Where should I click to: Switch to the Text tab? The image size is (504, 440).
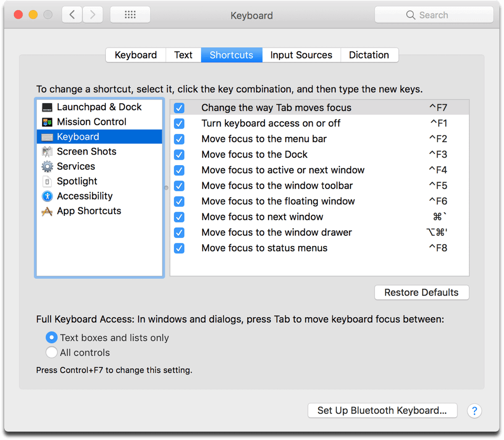pos(184,55)
